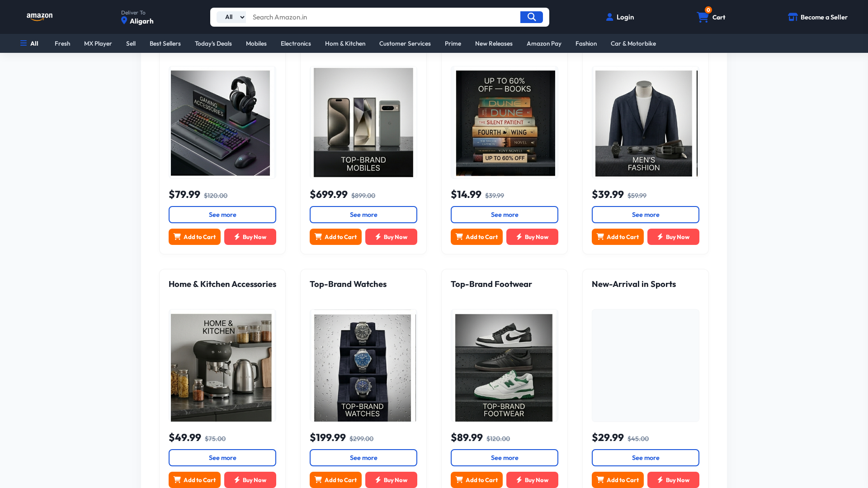Screen dimensions: 868x488
Task: Click the books 60% off image
Action: [505, 123]
